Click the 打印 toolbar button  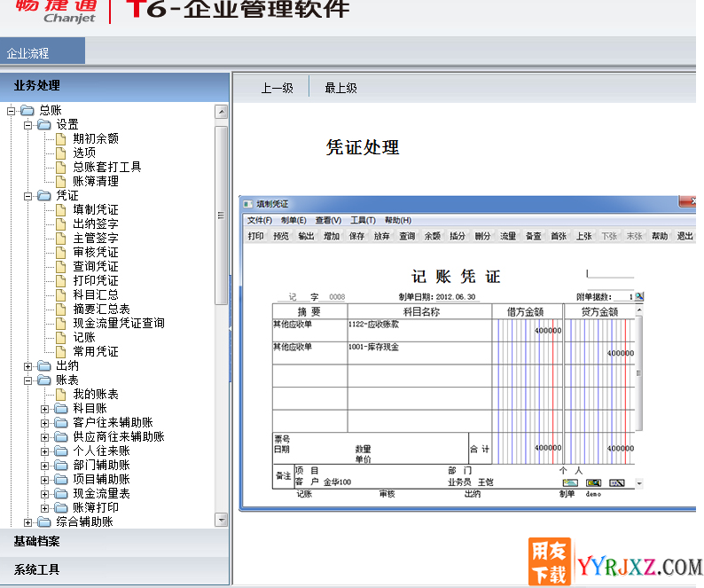(x=256, y=236)
